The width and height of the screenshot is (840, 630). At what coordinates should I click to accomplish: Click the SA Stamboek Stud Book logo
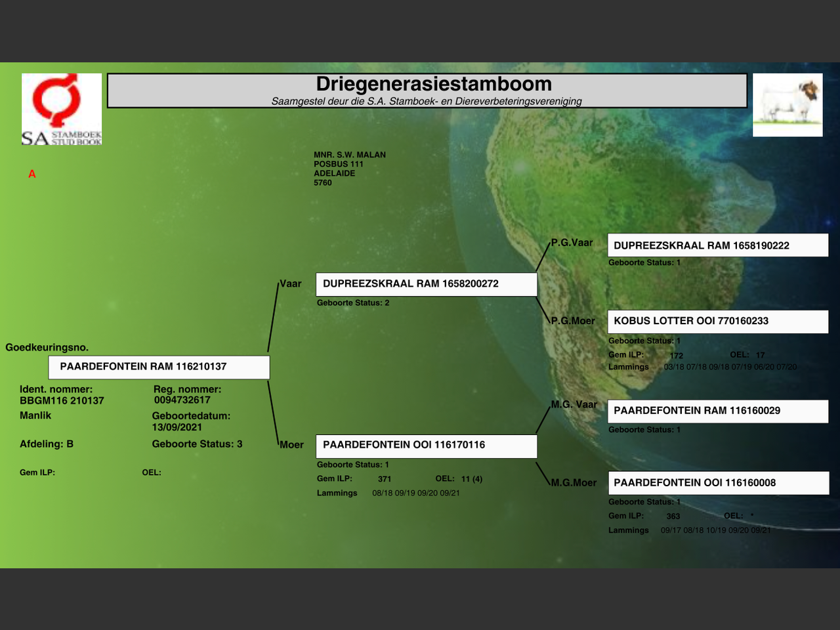[x=62, y=109]
